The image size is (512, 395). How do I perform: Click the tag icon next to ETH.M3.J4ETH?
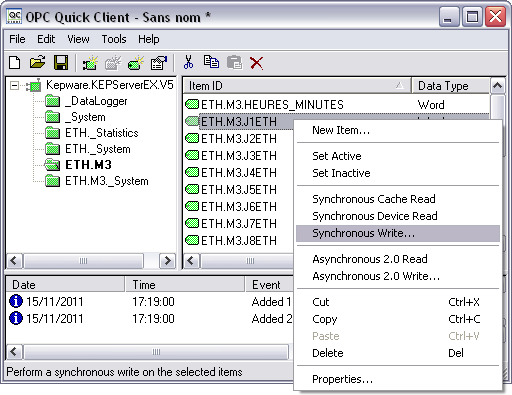pos(192,172)
